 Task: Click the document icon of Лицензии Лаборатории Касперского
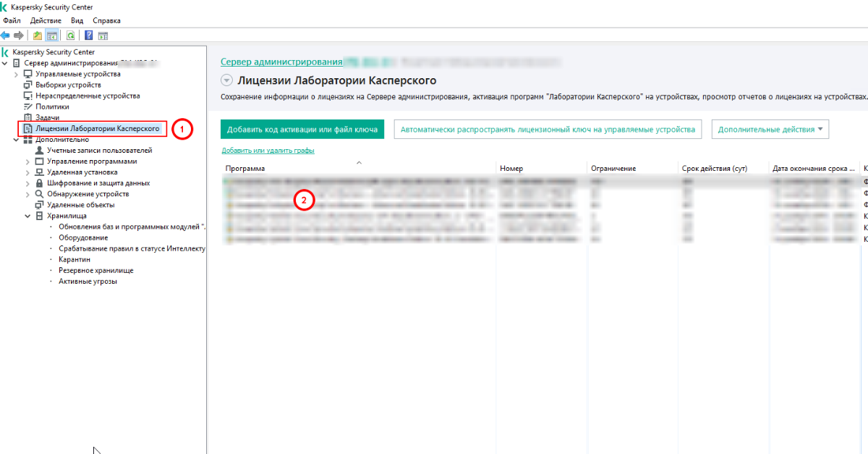[x=29, y=128]
